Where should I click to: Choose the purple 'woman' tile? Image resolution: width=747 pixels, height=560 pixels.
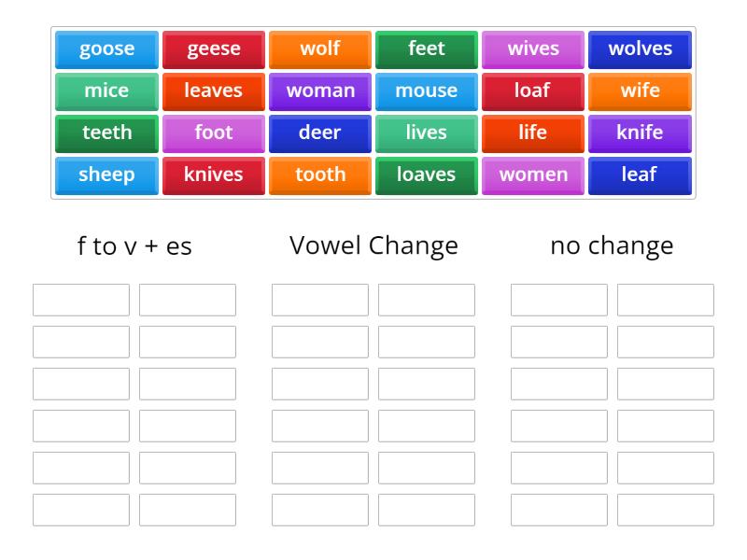[319, 91]
